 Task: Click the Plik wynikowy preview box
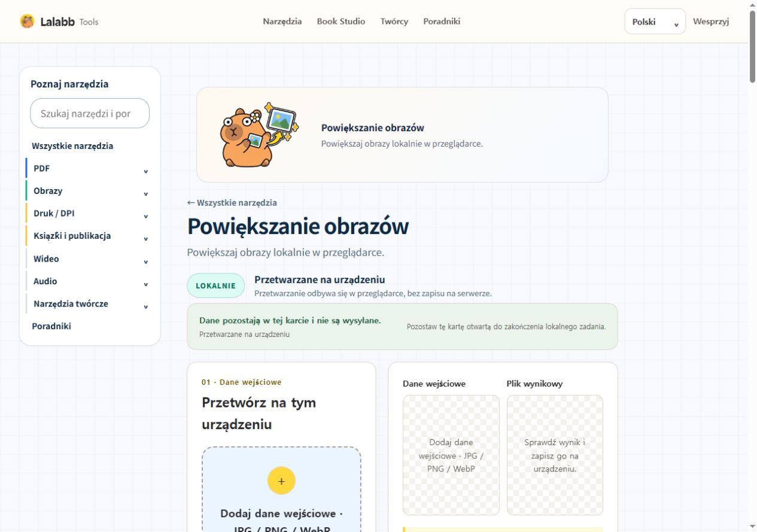tap(555, 455)
